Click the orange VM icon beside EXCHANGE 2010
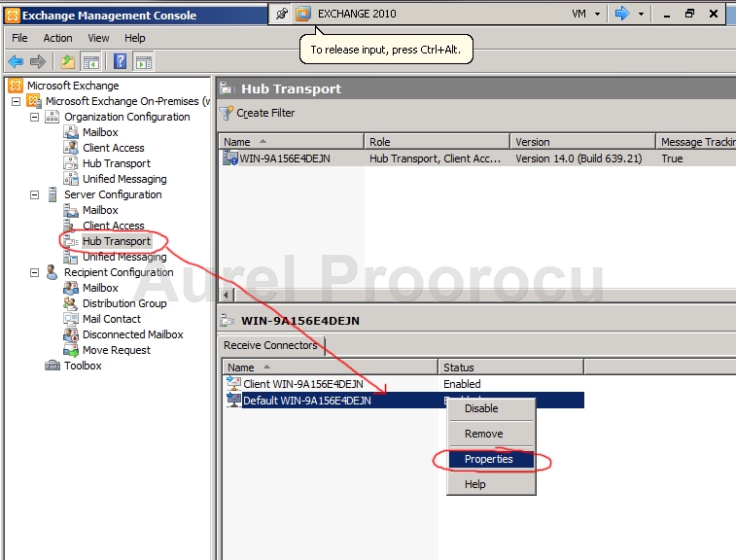This screenshot has width=736, height=560. click(x=303, y=14)
